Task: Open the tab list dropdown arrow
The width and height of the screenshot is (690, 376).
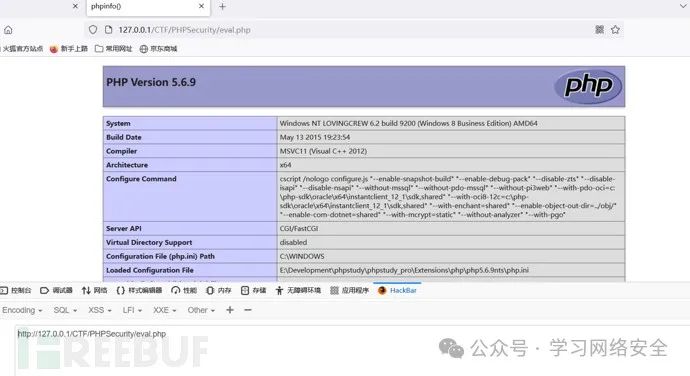Action: tap(683, 6)
